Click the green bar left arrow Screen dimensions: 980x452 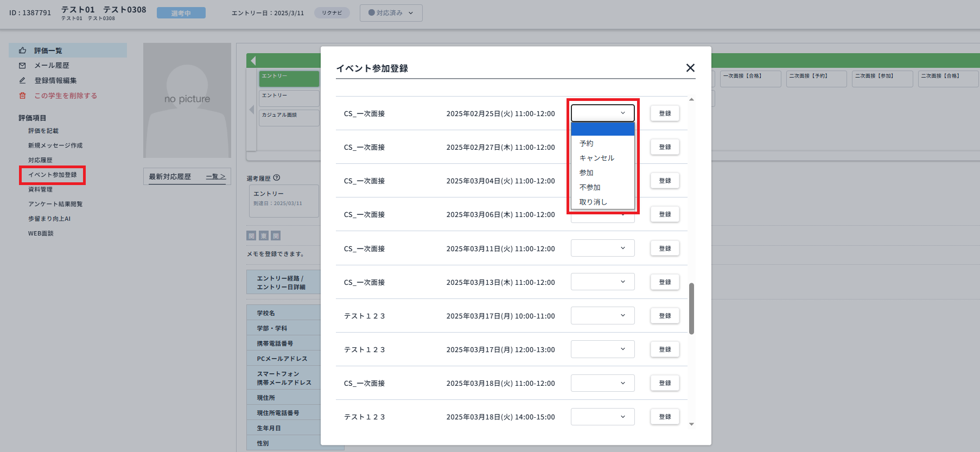pyautogui.click(x=253, y=61)
